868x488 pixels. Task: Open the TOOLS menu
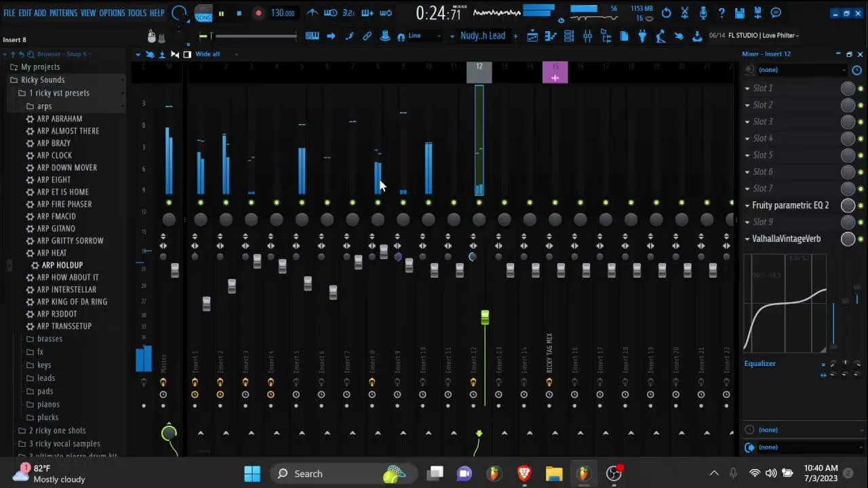click(137, 13)
